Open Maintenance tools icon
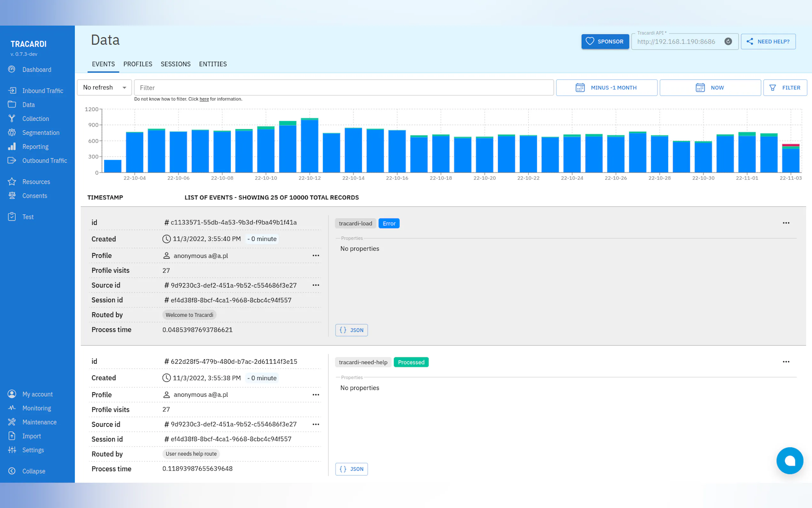The image size is (812, 508). (12, 422)
